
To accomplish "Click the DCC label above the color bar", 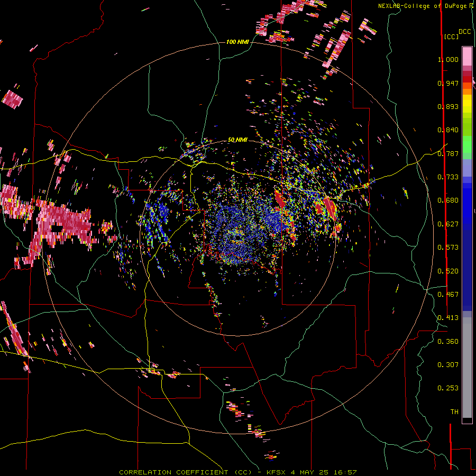I will [464, 32].
